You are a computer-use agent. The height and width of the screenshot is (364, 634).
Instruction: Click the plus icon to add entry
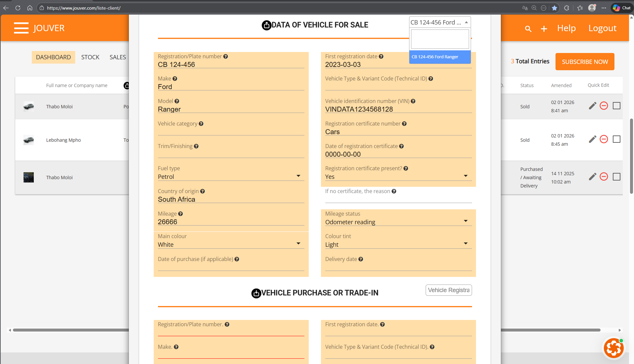[x=544, y=29]
